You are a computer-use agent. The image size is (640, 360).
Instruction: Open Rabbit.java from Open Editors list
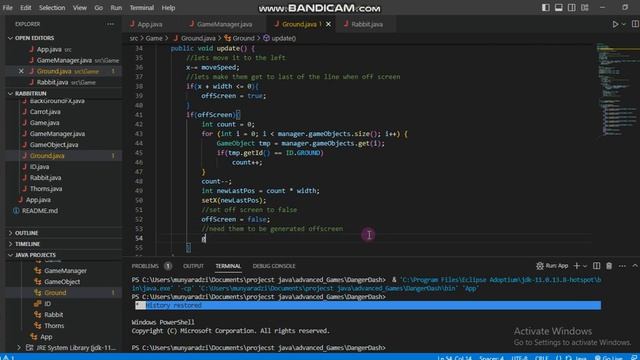52,82
